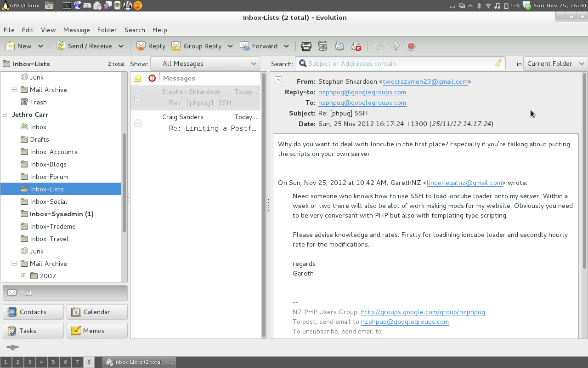
Task: Select the Inbox-Sysadmin (1) folder
Action: tap(61, 214)
